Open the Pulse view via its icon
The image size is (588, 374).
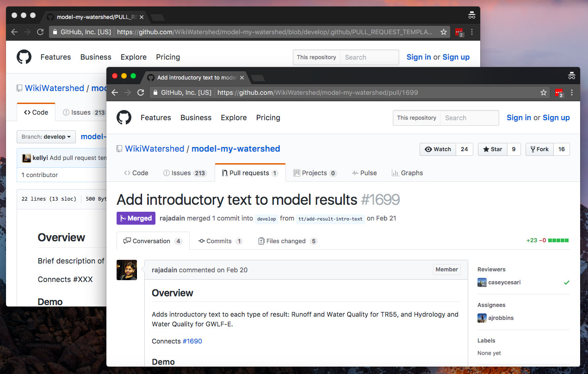point(354,172)
